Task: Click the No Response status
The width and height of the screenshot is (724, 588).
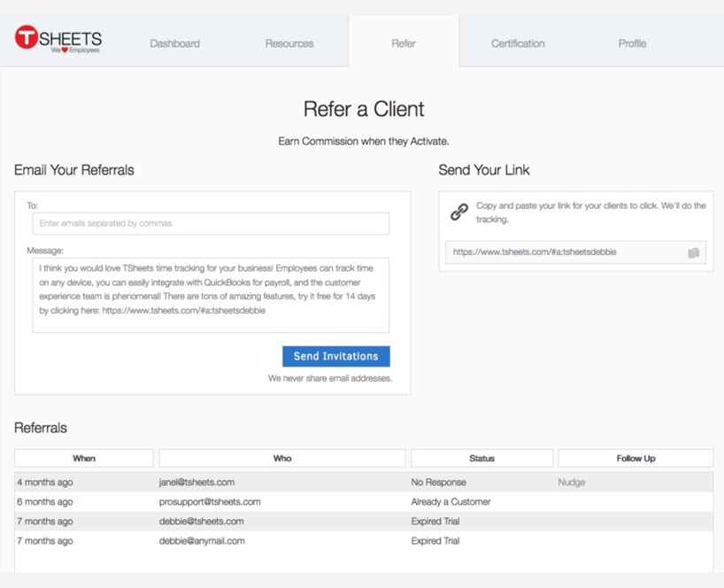Action: pos(439,483)
